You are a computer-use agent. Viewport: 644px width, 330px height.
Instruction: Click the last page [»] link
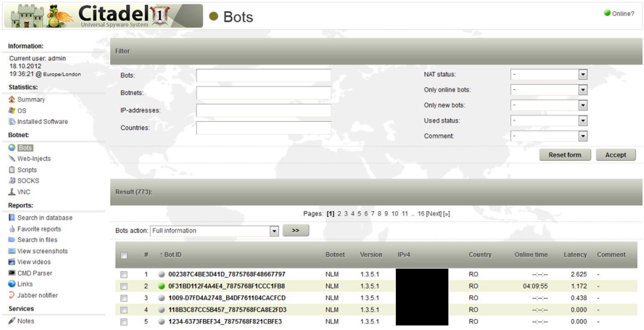point(447,214)
